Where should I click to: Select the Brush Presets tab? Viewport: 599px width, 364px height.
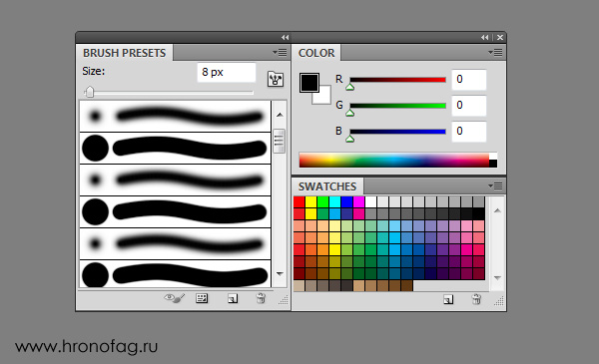[x=124, y=53]
